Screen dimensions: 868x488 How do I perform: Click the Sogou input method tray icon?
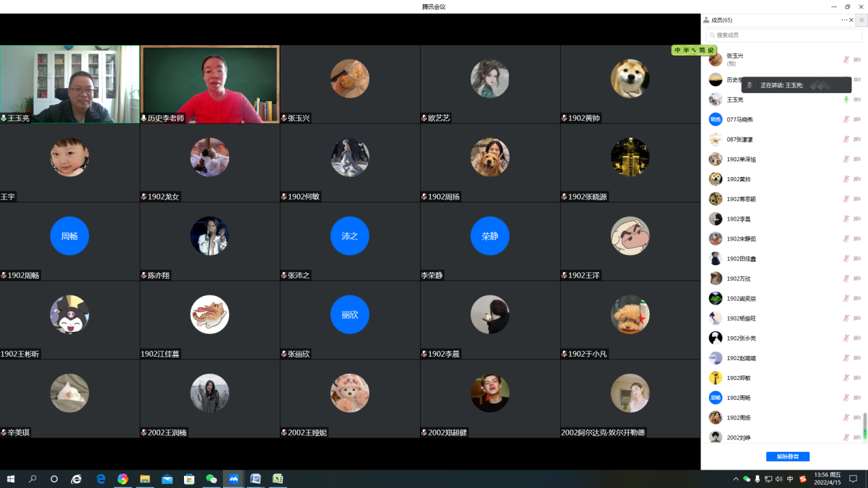[x=803, y=479]
